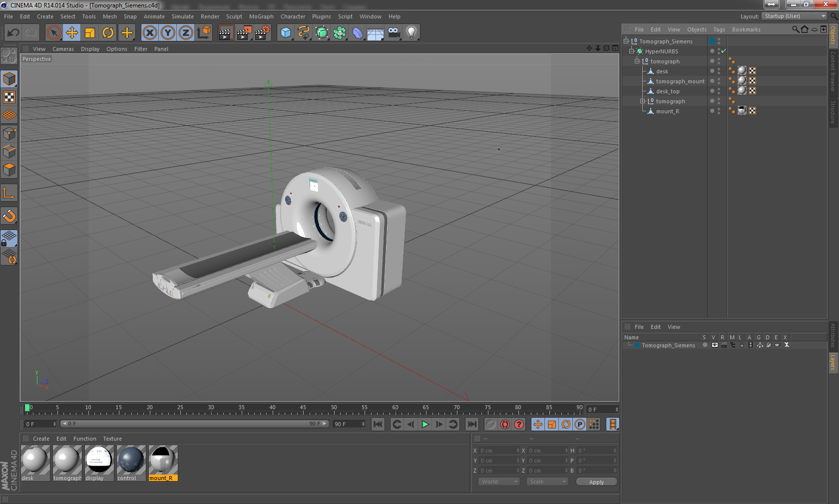Open the Simulate menu
Viewport: 839px width, 504px height.
coord(183,16)
